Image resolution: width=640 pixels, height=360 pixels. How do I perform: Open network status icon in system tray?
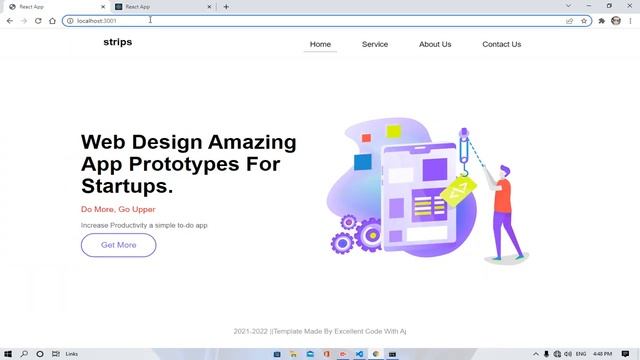click(557, 354)
